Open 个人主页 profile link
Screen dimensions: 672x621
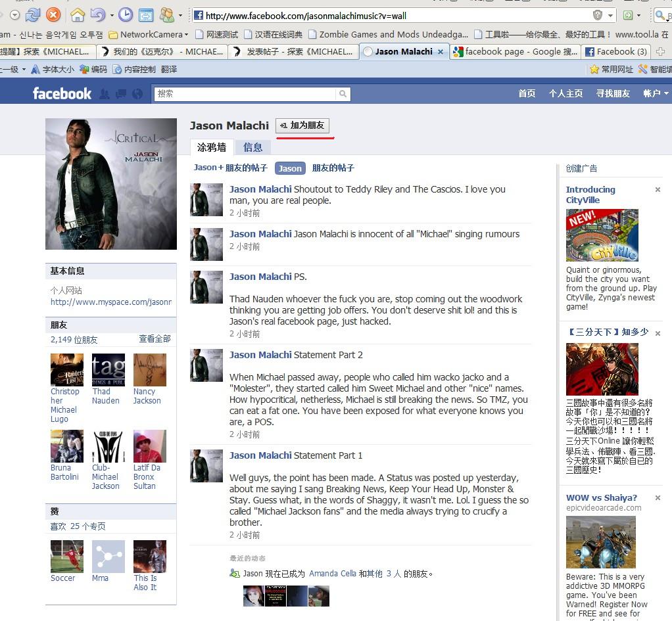(565, 93)
